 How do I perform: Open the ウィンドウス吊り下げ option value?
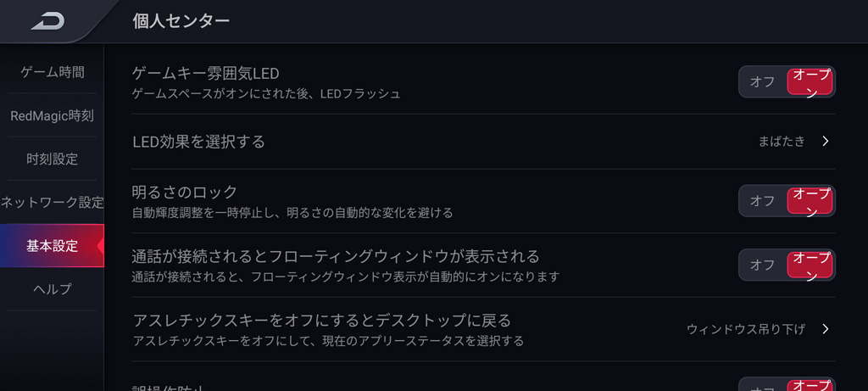(x=745, y=329)
